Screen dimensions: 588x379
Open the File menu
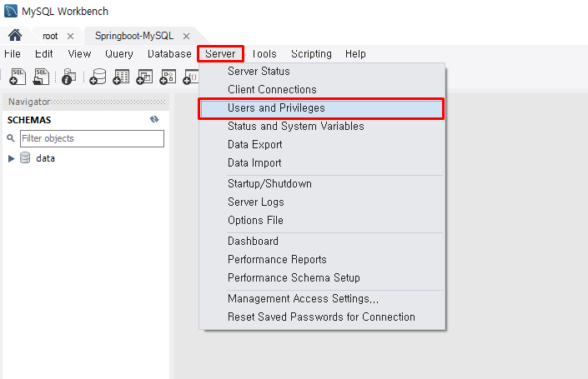pos(13,54)
